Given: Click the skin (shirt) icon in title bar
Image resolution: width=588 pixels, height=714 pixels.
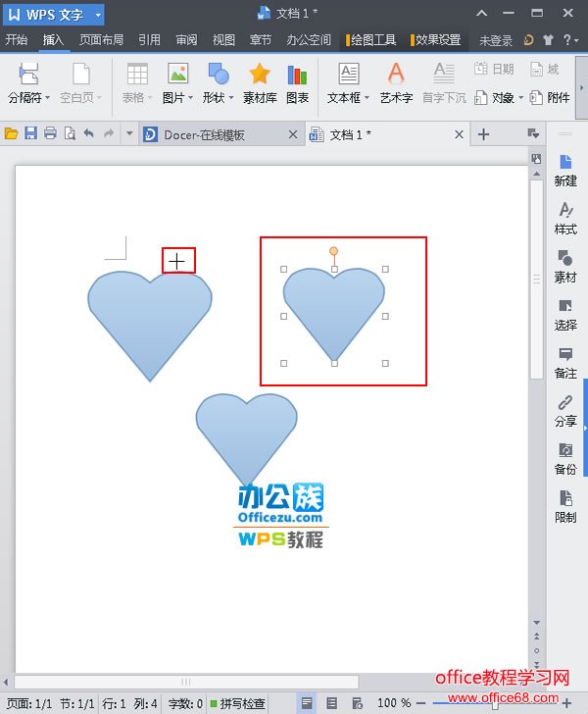Looking at the screenshot, I should [x=549, y=40].
